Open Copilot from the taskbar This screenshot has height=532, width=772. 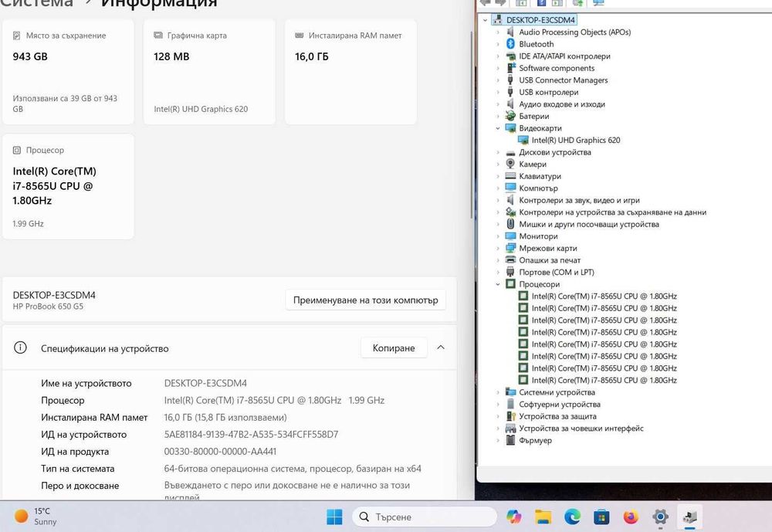coord(513,517)
